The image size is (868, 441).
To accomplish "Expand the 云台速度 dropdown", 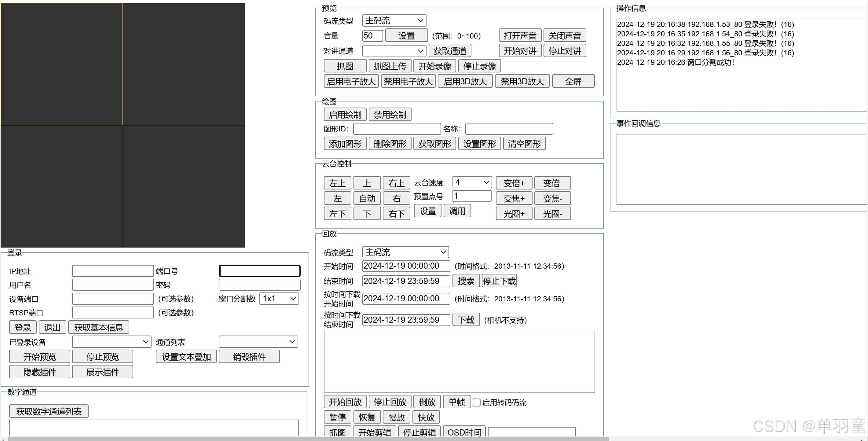I will coord(472,182).
